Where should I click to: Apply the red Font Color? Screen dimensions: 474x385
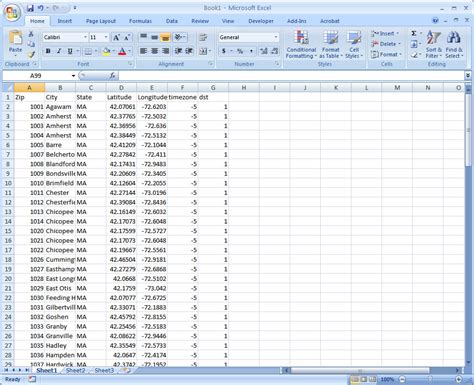(x=122, y=51)
